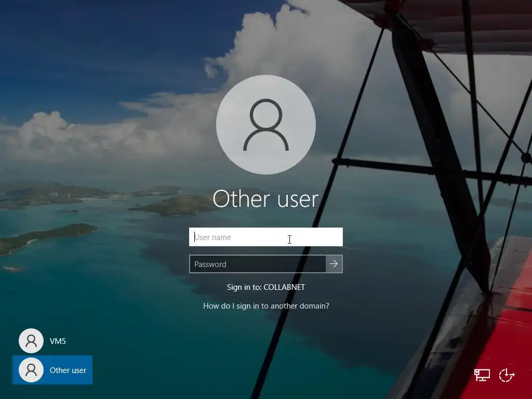This screenshot has width=532, height=399.
Task: Focus the Password field
Action: pos(258,264)
